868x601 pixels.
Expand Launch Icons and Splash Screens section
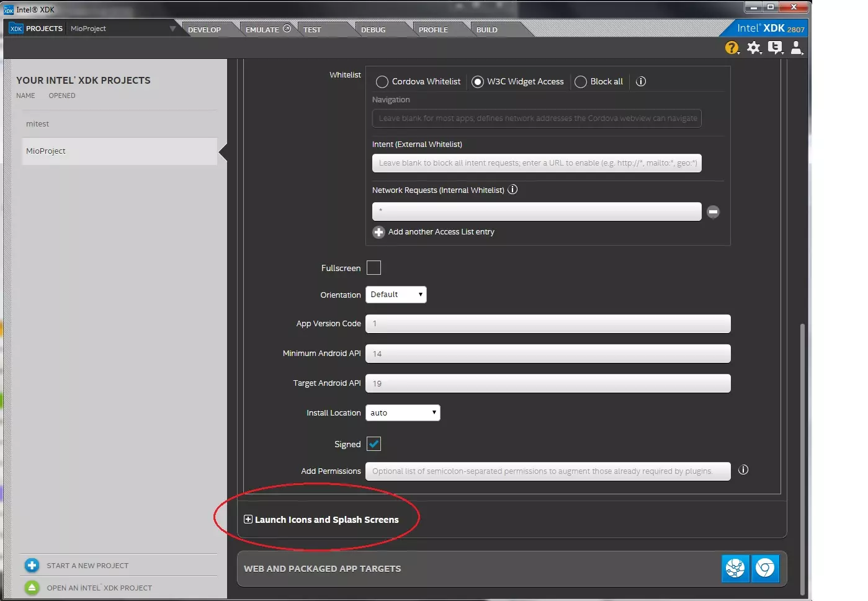(248, 520)
